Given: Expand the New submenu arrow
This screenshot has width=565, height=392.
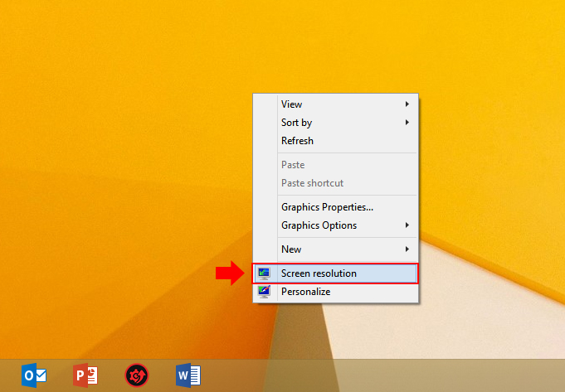Looking at the screenshot, I should pos(407,249).
